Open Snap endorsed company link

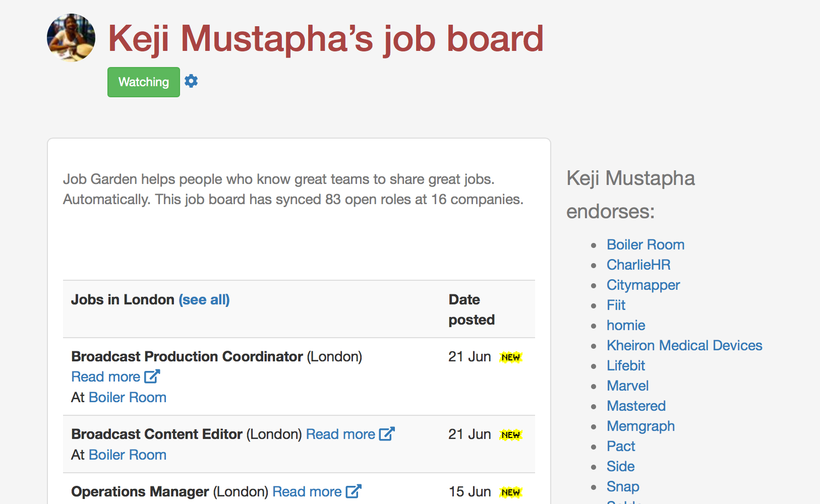623,487
